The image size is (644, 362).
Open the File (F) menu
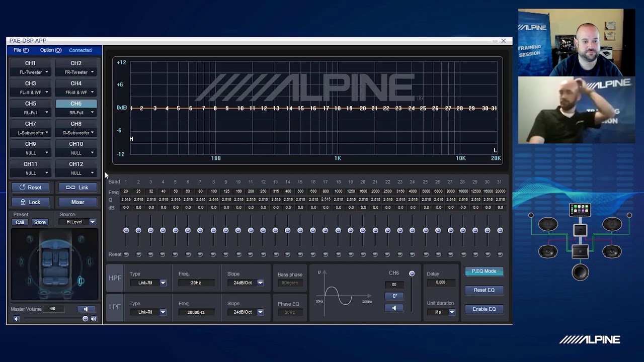pos(21,50)
